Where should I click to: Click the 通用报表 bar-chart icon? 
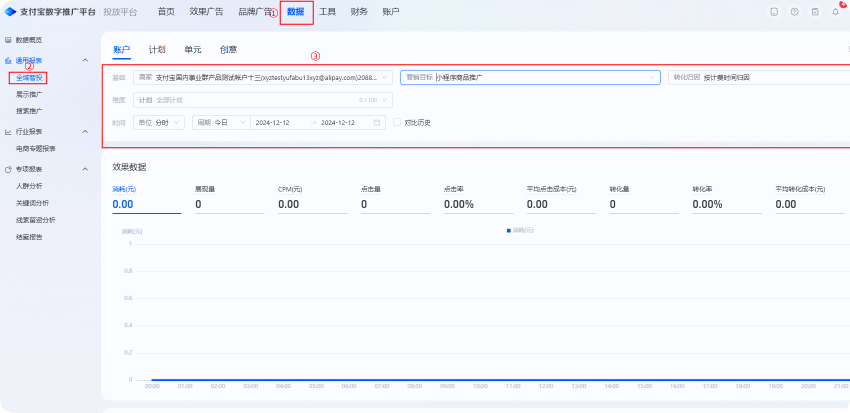pyautogui.click(x=8, y=60)
